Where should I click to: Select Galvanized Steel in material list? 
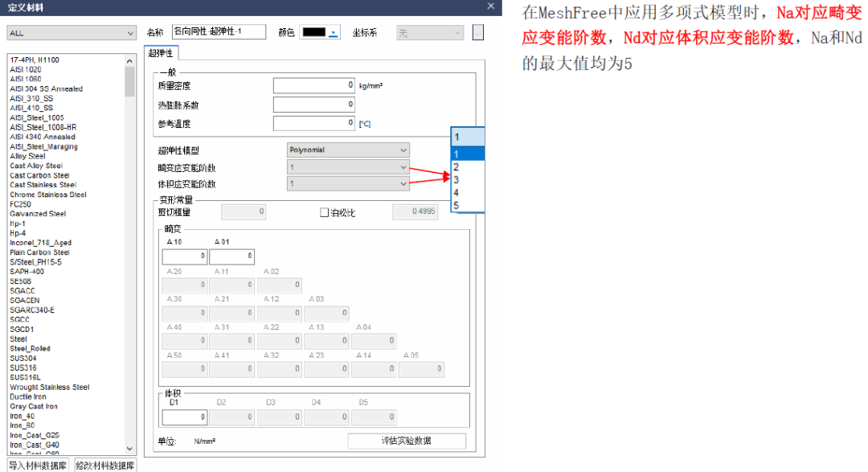coord(38,214)
